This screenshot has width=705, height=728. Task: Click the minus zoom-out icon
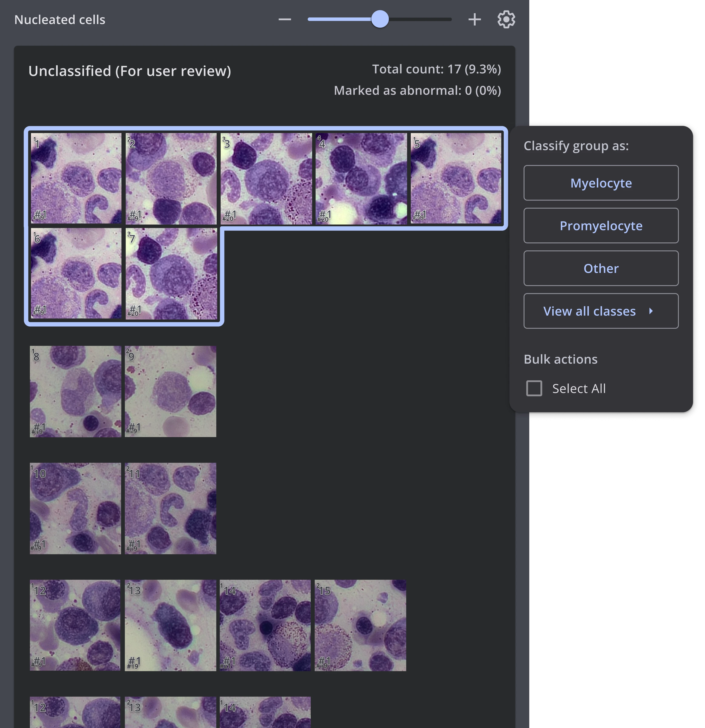point(285,19)
